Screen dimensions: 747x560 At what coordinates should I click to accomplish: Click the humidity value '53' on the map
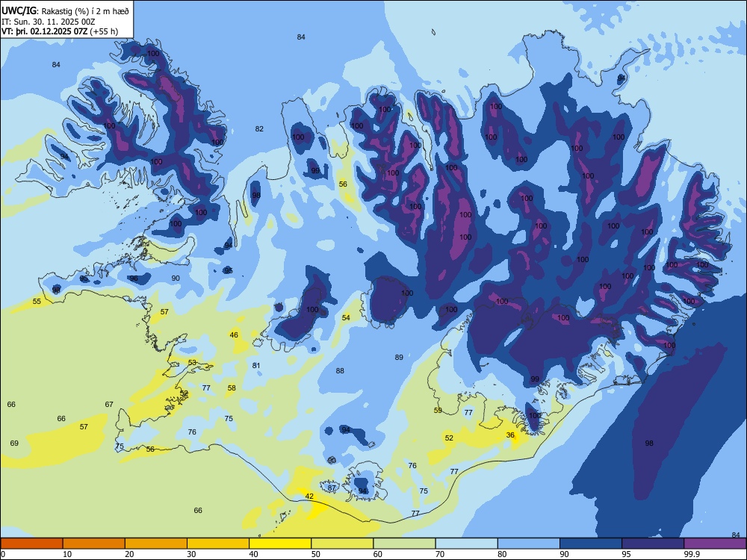pyautogui.click(x=192, y=362)
